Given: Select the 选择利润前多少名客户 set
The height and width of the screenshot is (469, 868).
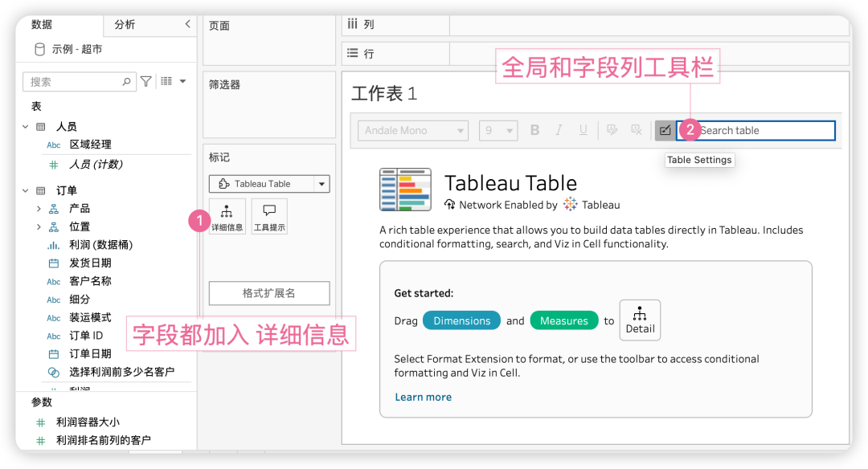Looking at the screenshot, I should 122,372.
